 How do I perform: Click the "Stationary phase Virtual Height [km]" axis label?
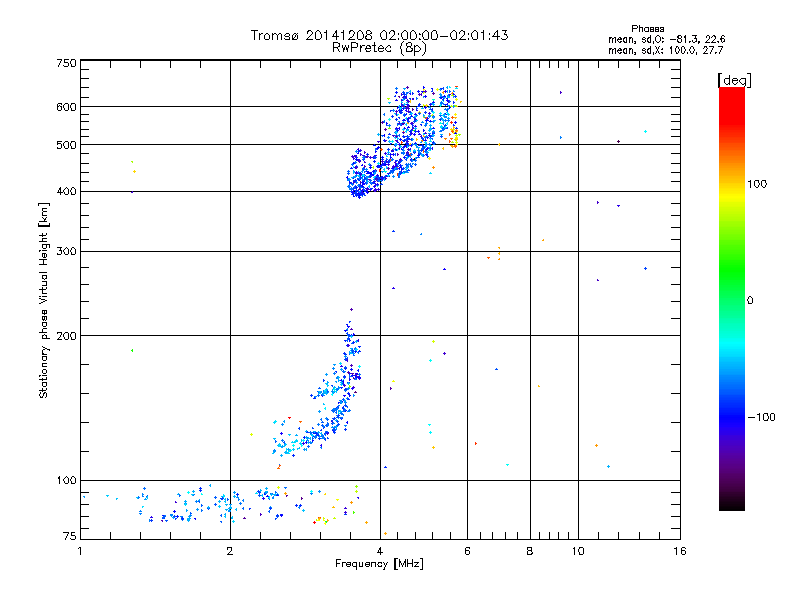coord(43,300)
